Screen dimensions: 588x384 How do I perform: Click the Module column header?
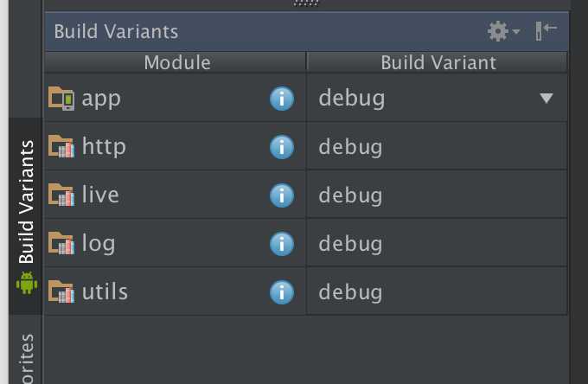(x=176, y=62)
